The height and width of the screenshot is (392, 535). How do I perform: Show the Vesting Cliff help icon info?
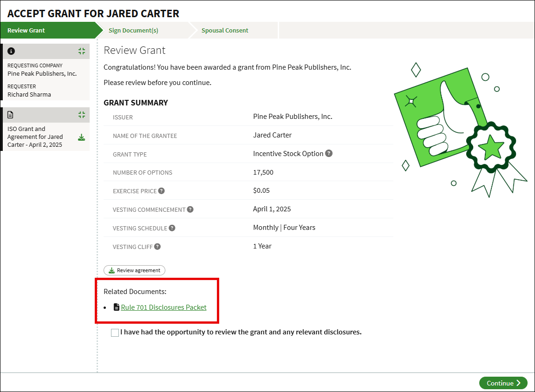[x=157, y=247]
